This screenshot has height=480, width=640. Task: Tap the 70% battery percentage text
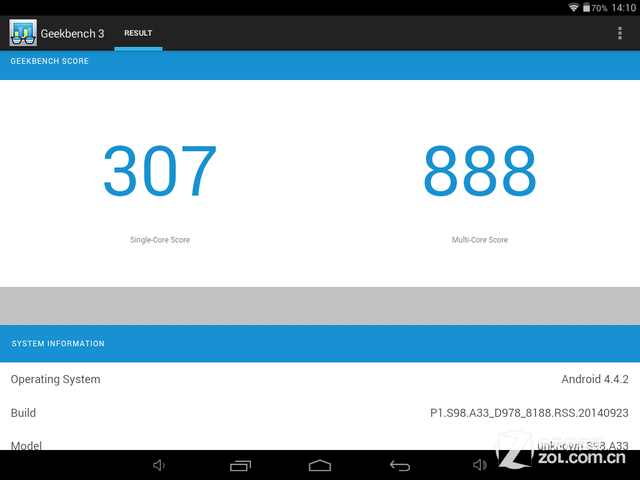[599, 8]
